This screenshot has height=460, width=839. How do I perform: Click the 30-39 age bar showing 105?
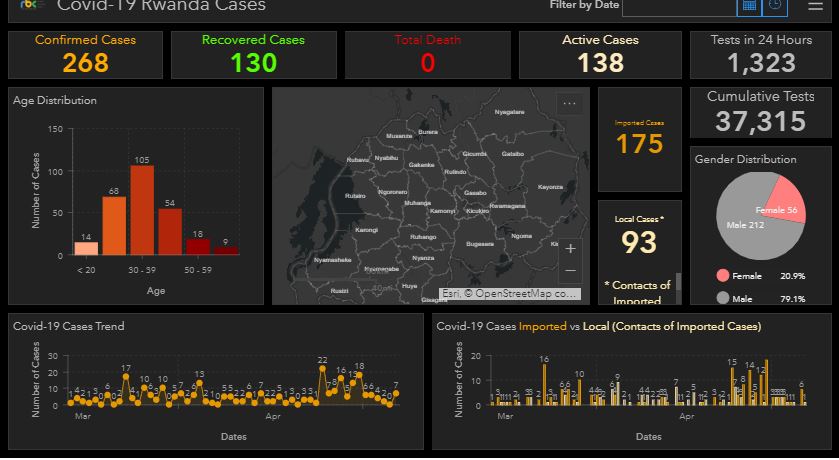click(142, 210)
